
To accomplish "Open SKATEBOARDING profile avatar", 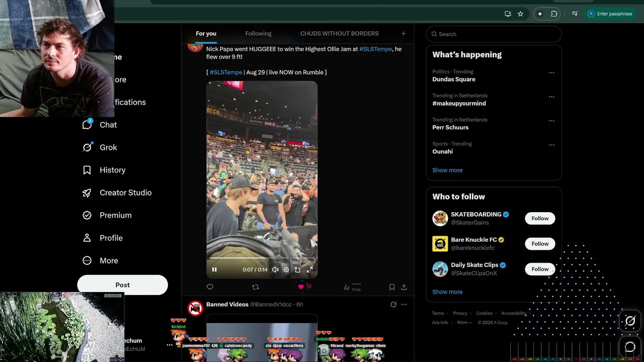I will tap(440, 218).
